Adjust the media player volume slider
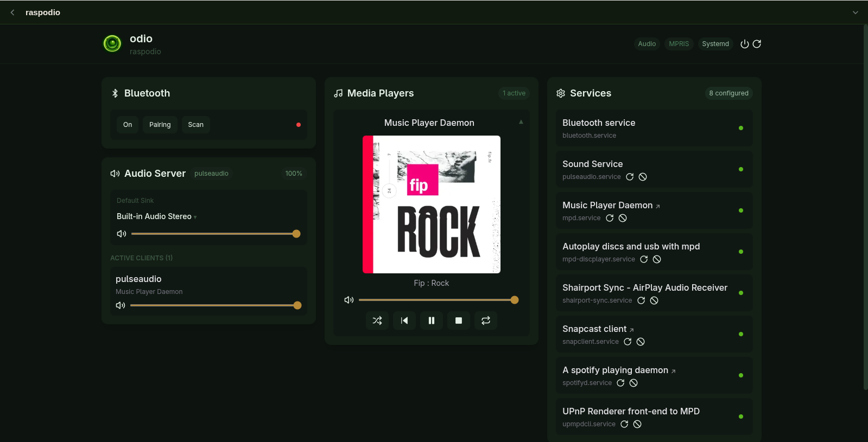Viewport: 868px width, 442px height. (439, 300)
